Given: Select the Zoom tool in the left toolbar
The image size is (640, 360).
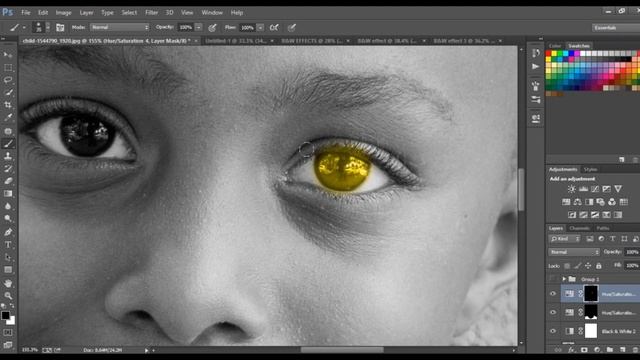Looking at the screenshot, I should coord(8,295).
